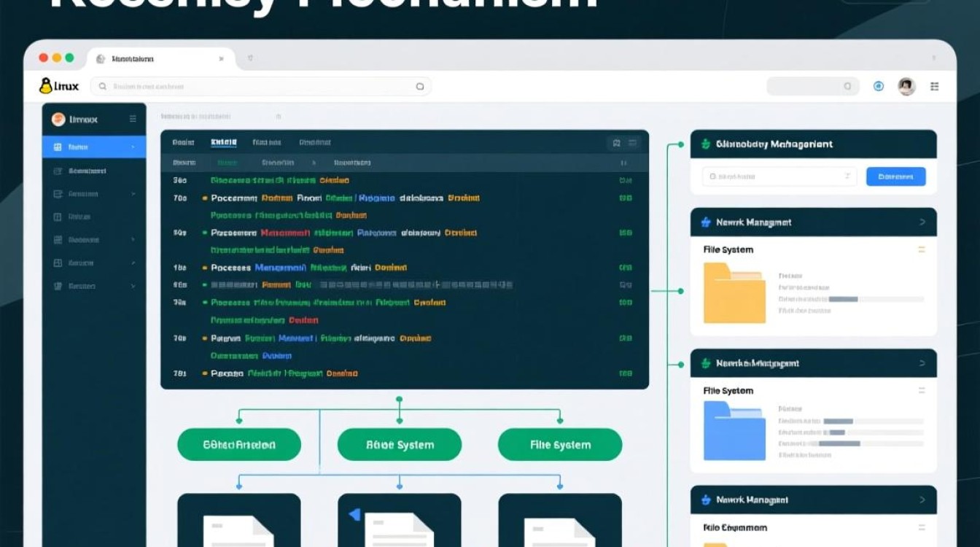The width and height of the screenshot is (980, 547).
Task: Toggle the view icon at terminal panel top-right
Action: [617, 143]
